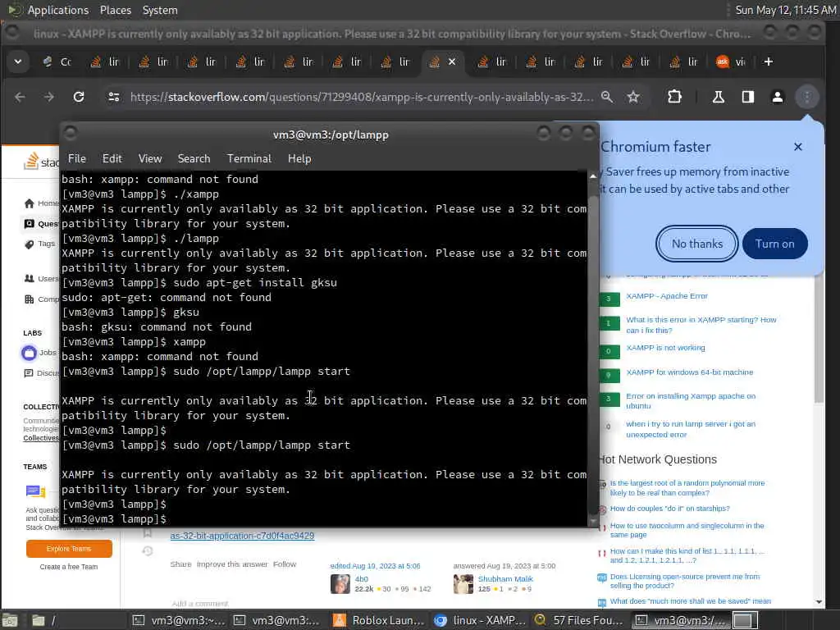Click Follow under the answer

(x=285, y=564)
